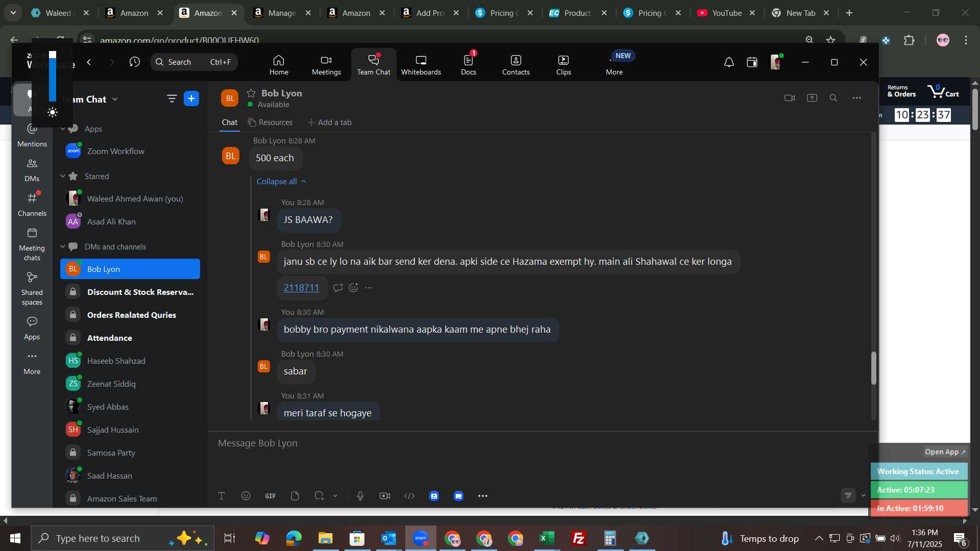Viewport: 980px width, 551px height.
Task: Open Waleed Ahmed Awan (you) chat
Action: click(x=130, y=198)
